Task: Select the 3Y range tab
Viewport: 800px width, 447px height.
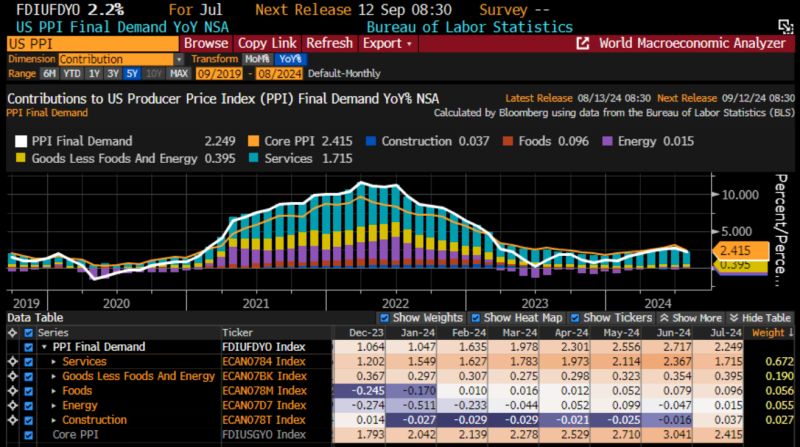Action: coord(114,74)
